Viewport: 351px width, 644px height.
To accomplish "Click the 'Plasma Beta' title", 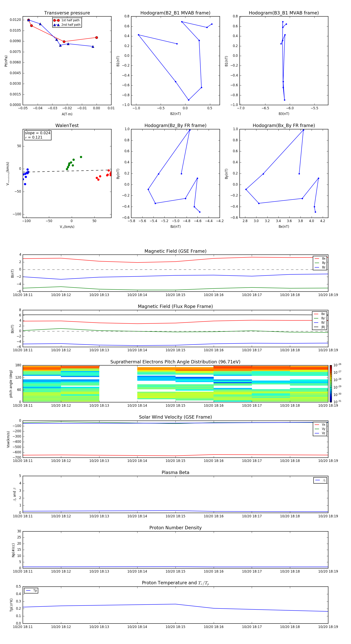I will (x=175, y=473).
